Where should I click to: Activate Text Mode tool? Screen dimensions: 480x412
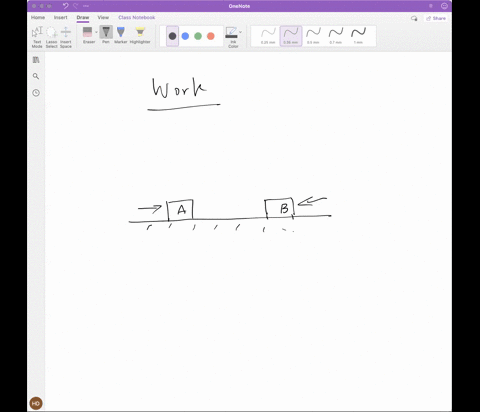click(37, 37)
